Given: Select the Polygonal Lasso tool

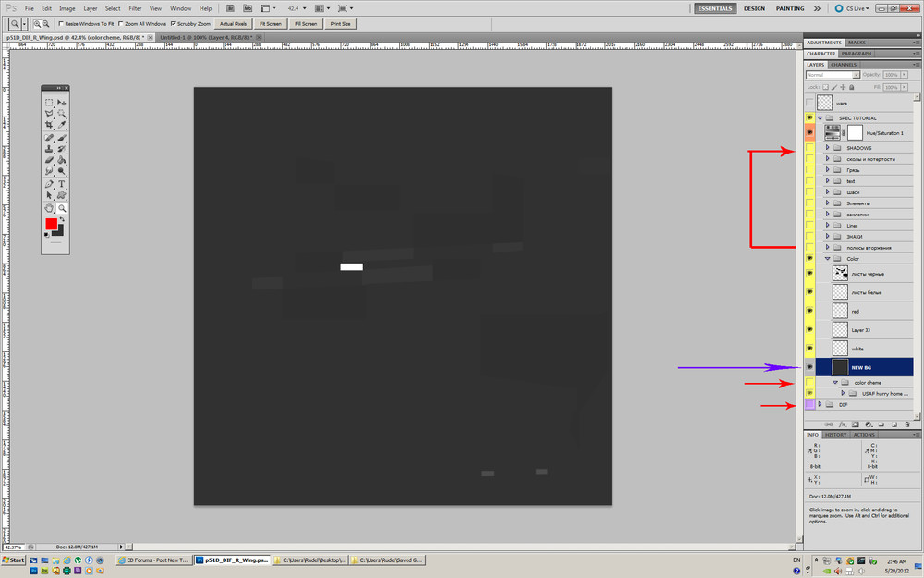Looking at the screenshot, I should (49, 113).
